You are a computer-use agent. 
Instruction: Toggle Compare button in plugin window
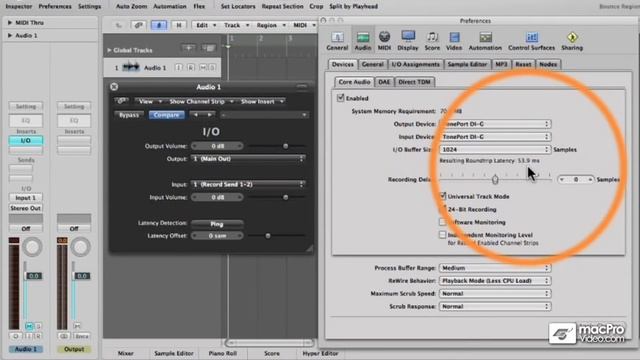[x=167, y=115]
